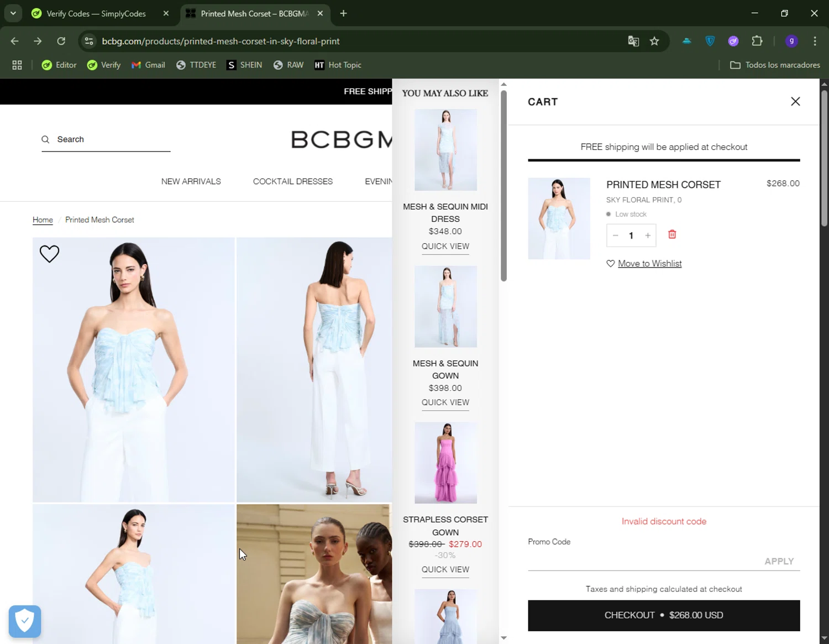Click Move to Wishlist link

pyautogui.click(x=649, y=264)
